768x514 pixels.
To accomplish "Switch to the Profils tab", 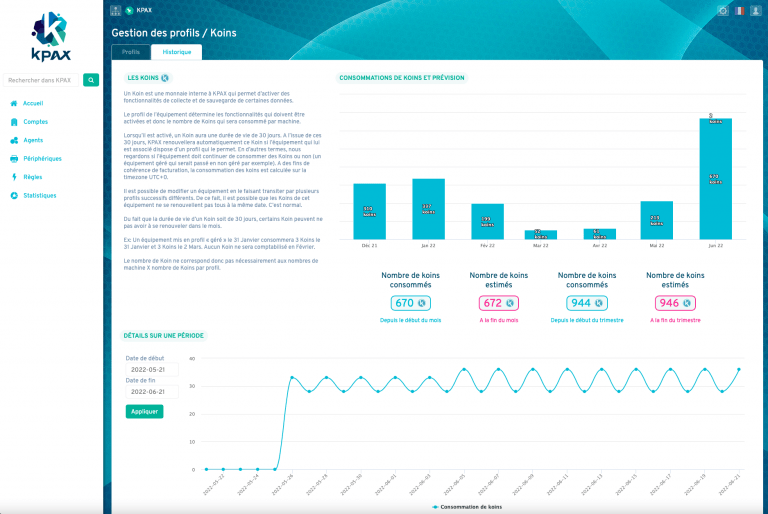I will (131, 51).
